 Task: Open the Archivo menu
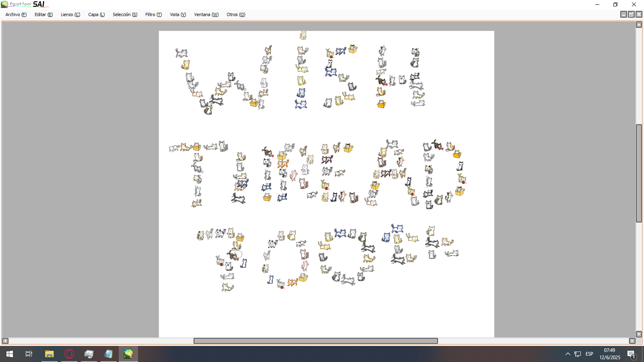click(16, 14)
